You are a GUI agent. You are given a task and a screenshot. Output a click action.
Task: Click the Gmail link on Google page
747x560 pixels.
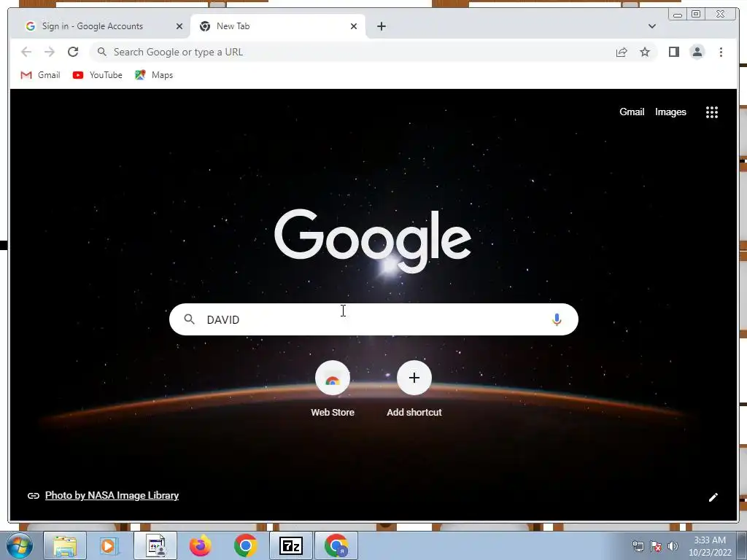point(632,112)
